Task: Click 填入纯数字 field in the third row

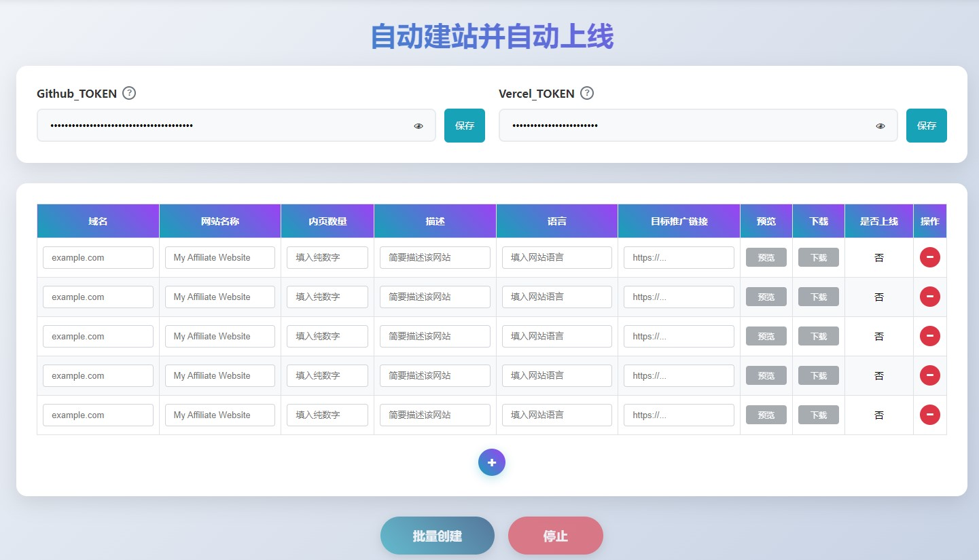Action: (x=327, y=336)
